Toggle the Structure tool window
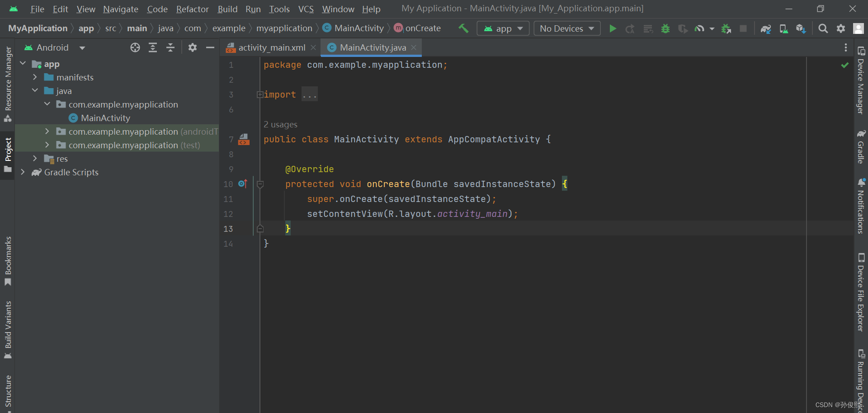Viewport: 868px width, 413px height. pos(8,392)
